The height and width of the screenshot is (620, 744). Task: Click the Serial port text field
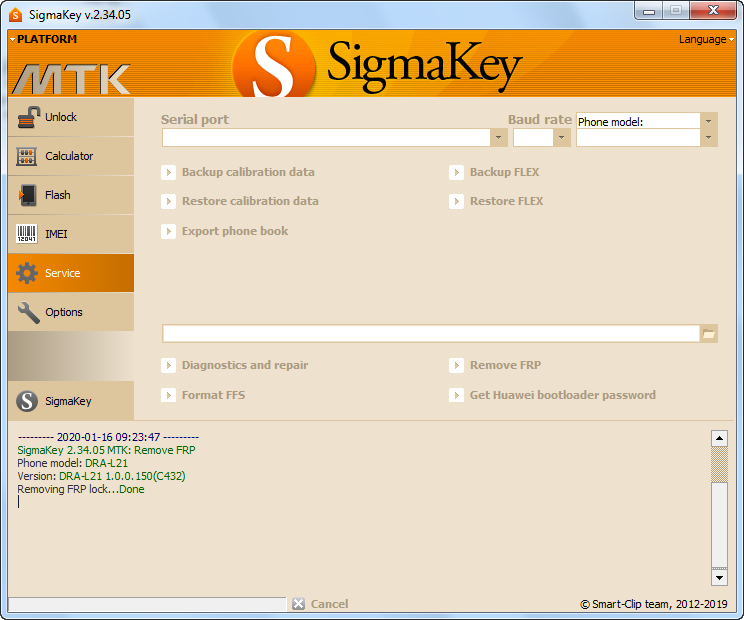tap(326, 138)
